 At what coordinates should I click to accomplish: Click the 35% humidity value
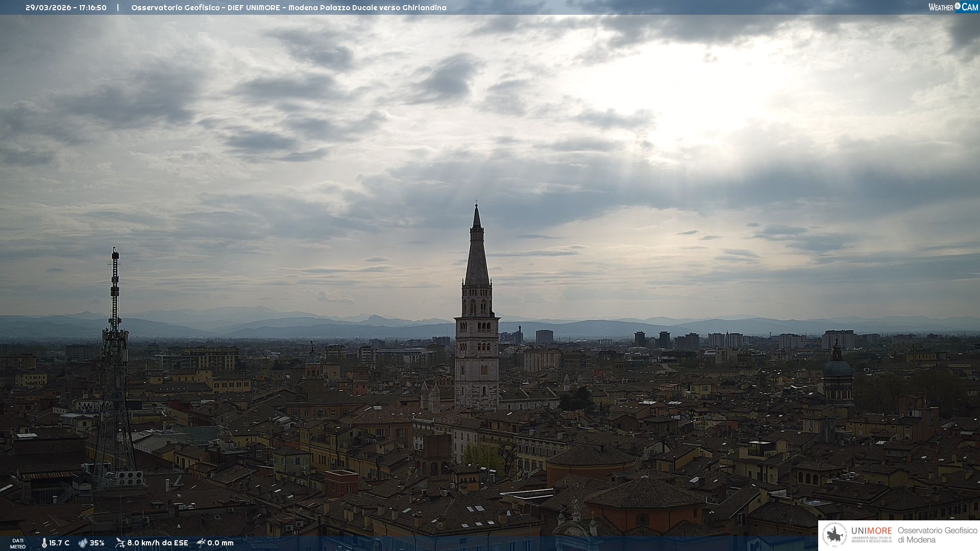[x=97, y=543]
